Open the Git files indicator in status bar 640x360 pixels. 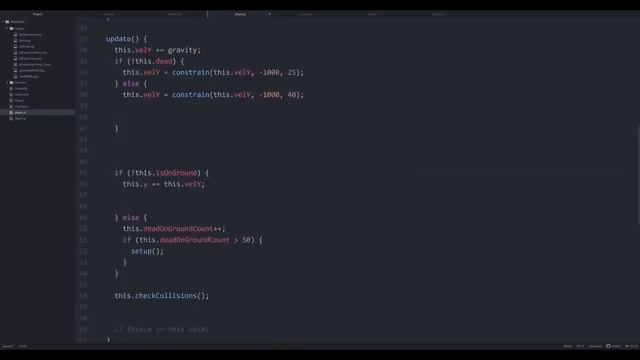632,346
